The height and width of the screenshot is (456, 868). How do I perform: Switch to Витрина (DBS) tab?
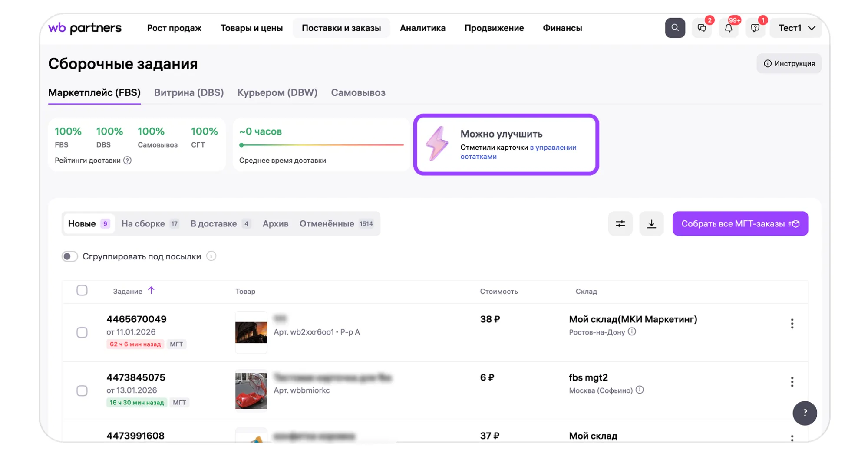[x=189, y=92]
